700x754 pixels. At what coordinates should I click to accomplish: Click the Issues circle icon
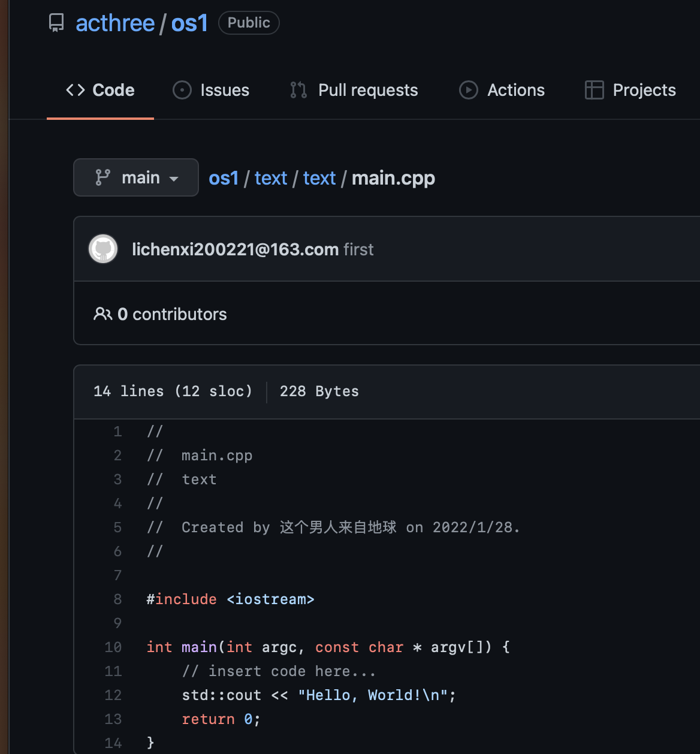click(x=182, y=90)
